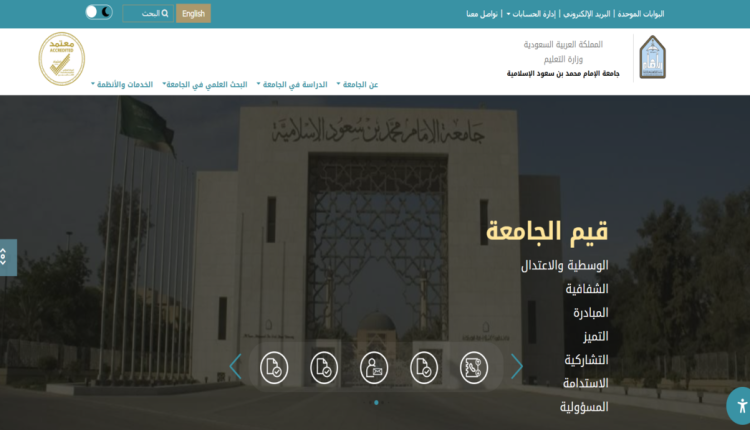
Task: Expand the عن الجامعة menu
Action: pyautogui.click(x=357, y=85)
